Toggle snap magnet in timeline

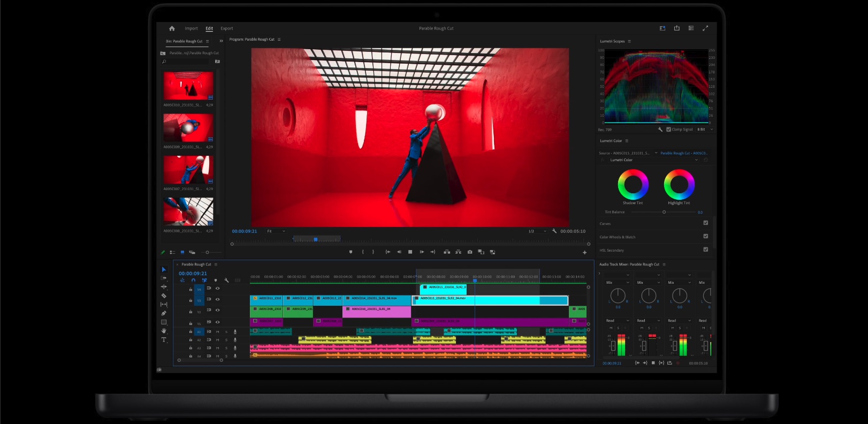[x=193, y=281]
